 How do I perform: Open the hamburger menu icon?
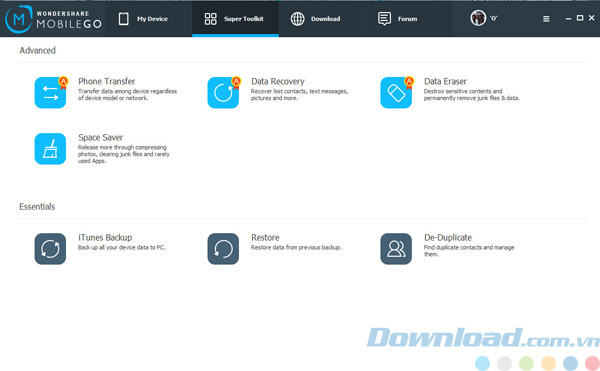(x=546, y=19)
